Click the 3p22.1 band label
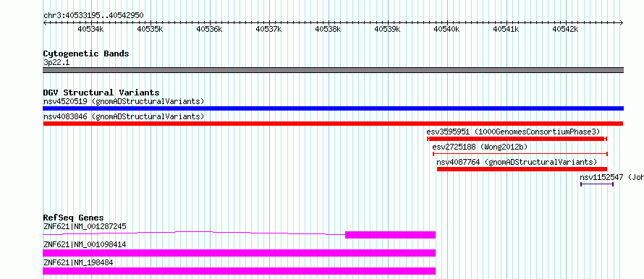 click(x=56, y=63)
